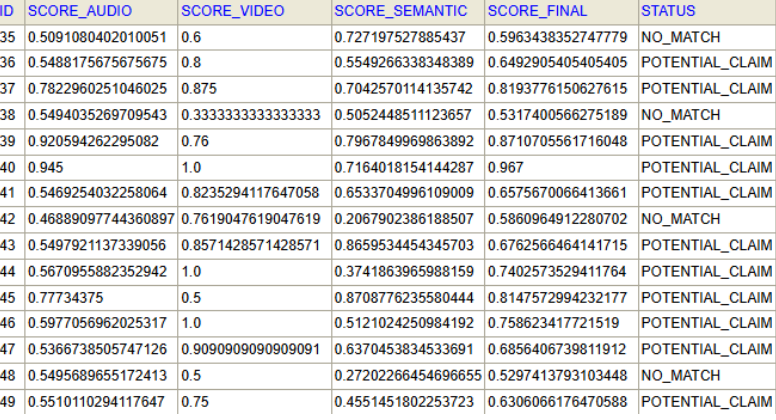The width and height of the screenshot is (776, 420).
Task: Select audio score 0.5469254032258064
Action: [x=97, y=192]
